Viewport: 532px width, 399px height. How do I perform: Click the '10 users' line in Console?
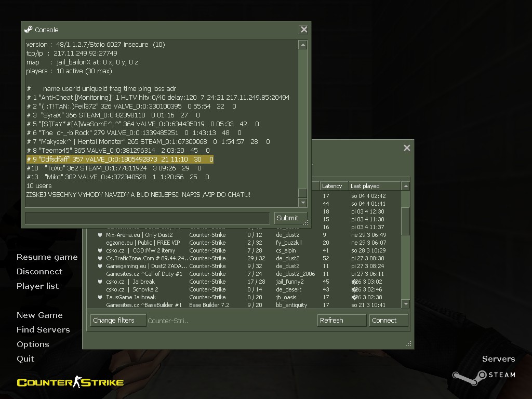coord(39,186)
